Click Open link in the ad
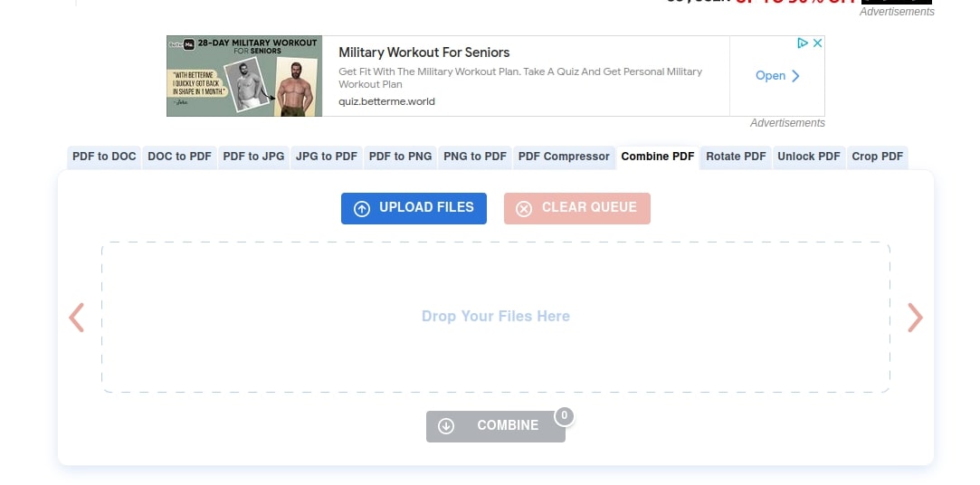Viewport: 980px width, 485px height. coord(777,76)
